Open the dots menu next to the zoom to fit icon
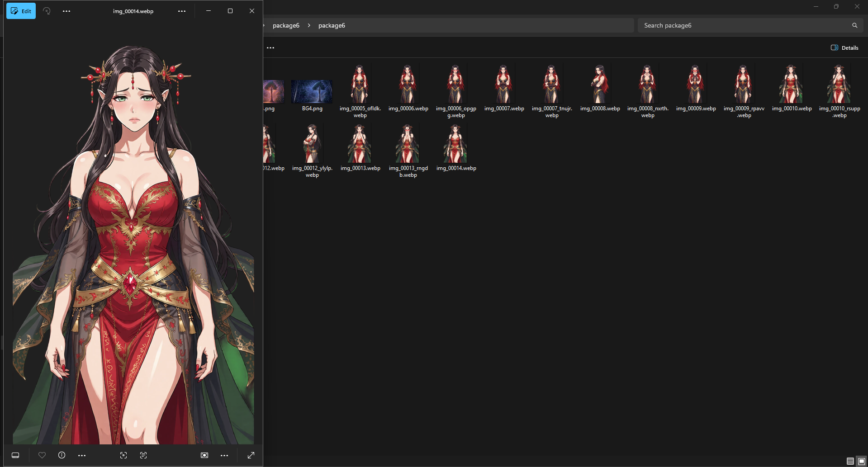 [224, 455]
